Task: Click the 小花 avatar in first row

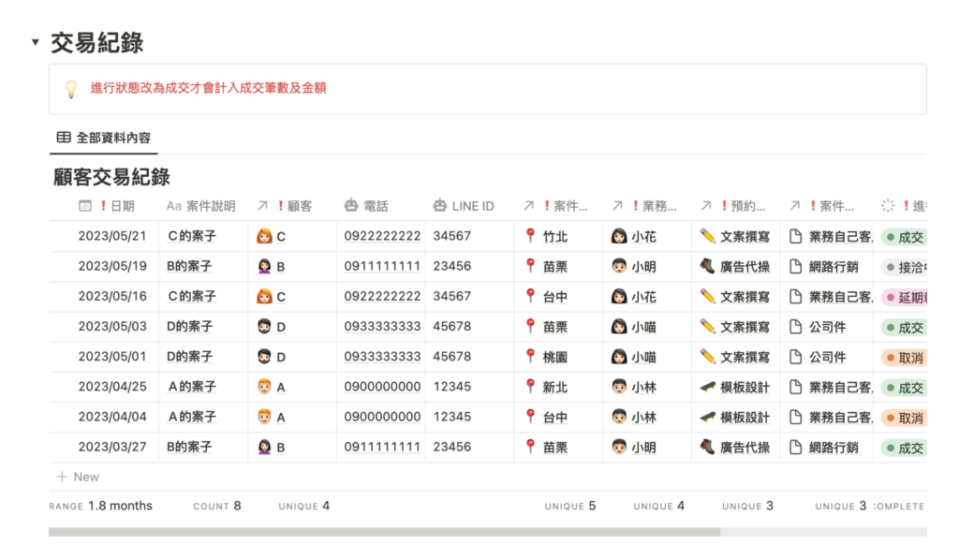Action: click(x=618, y=237)
